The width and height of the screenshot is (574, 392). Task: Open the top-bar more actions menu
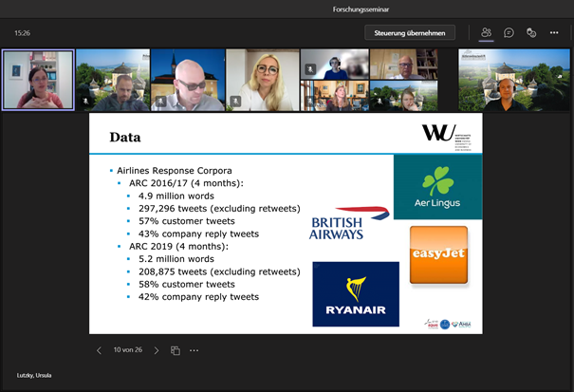[554, 32]
